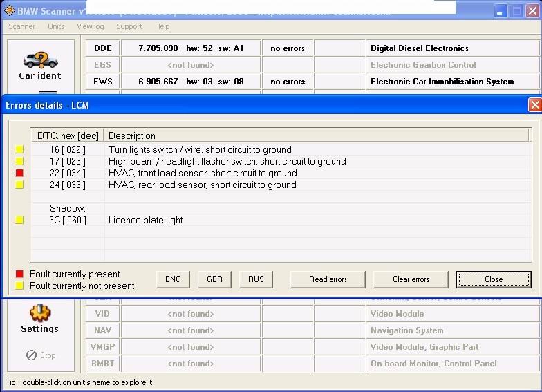Open the View log menu

[x=90, y=26]
